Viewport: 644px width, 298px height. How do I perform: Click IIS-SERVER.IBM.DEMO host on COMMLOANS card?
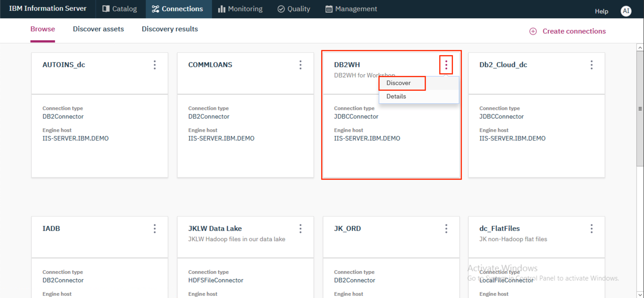point(221,138)
